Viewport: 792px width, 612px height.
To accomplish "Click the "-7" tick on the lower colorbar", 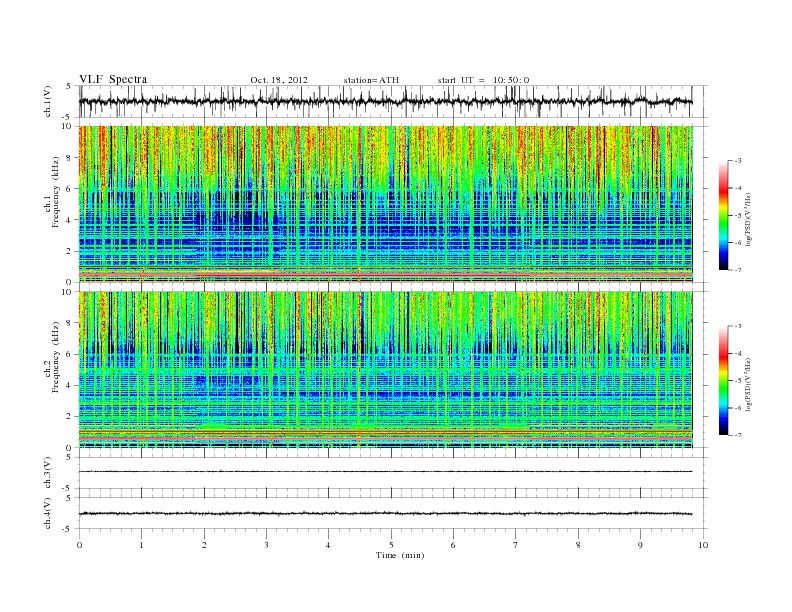I will (738, 435).
